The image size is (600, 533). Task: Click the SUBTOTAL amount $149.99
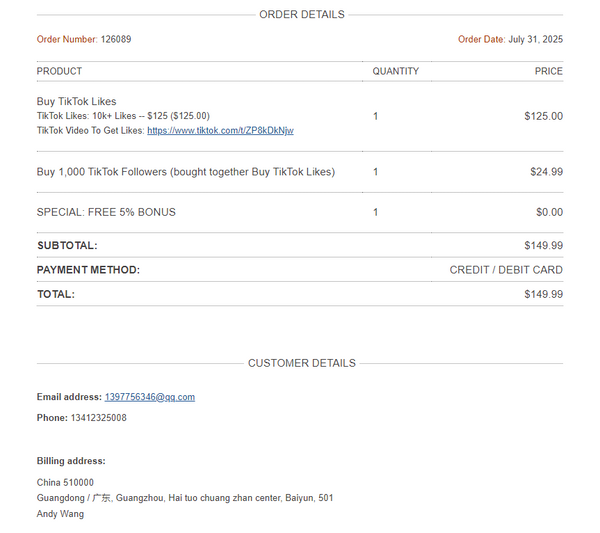click(543, 245)
